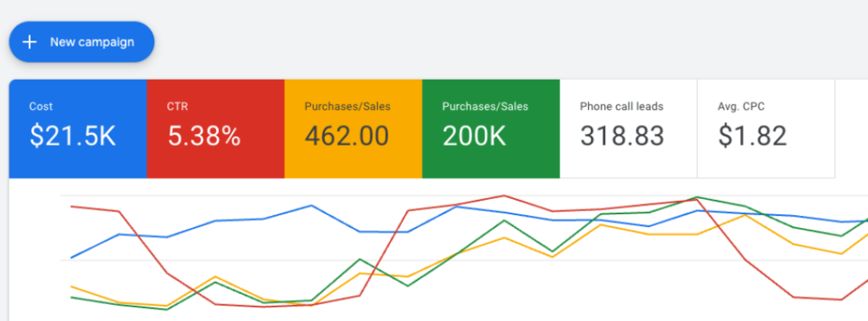
Task: Click the plus icon in New campaign
Action: pyautogui.click(x=30, y=42)
